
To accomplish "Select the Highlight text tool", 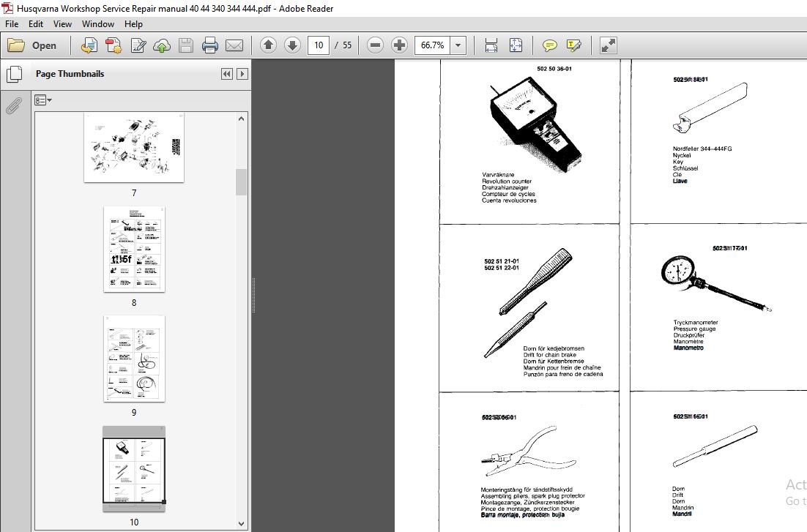I will (574, 45).
